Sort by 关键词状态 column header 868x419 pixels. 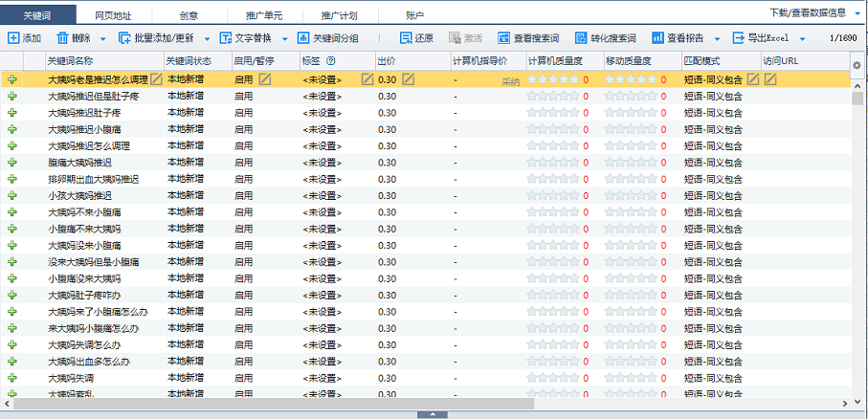point(198,61)
